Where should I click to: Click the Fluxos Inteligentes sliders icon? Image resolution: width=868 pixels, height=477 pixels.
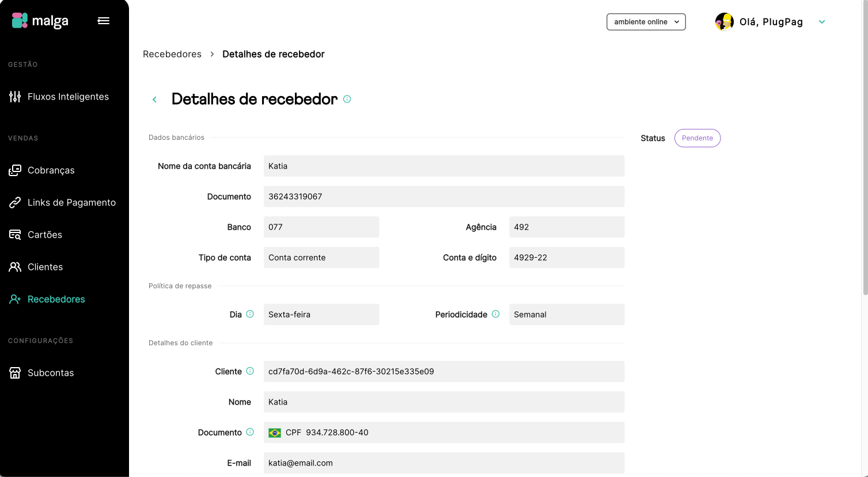(15, 97)
